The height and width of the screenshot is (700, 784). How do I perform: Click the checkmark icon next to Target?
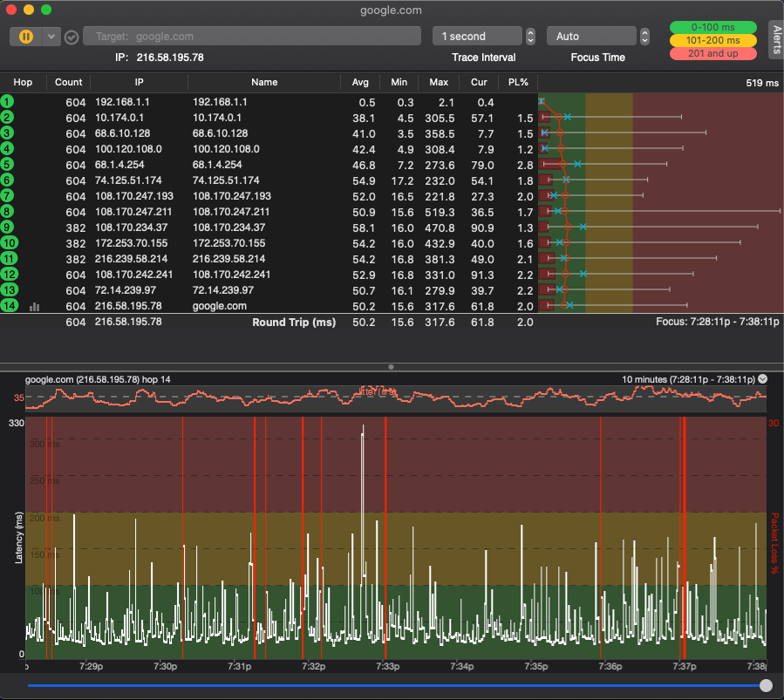coord(72,37)
